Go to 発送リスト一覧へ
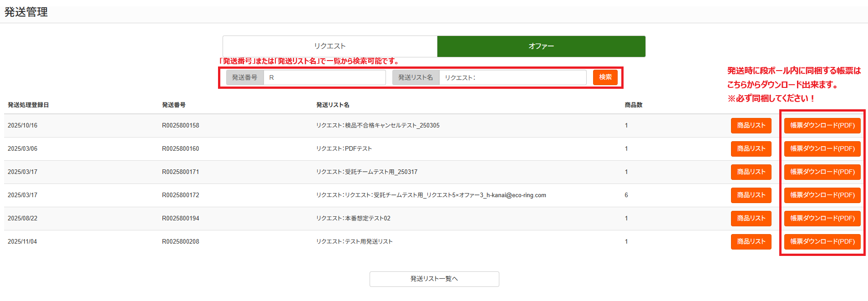Screen dimensions: 868x301 pyautogui.click(x=434, y=279)
